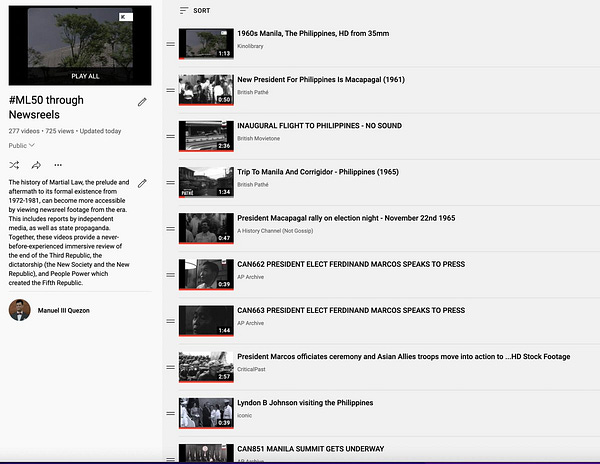Viewport: 600px width, 464px height.
Task: Open thumbnail of CAN663 Marcos press video
Action: (x=206, y=321)
